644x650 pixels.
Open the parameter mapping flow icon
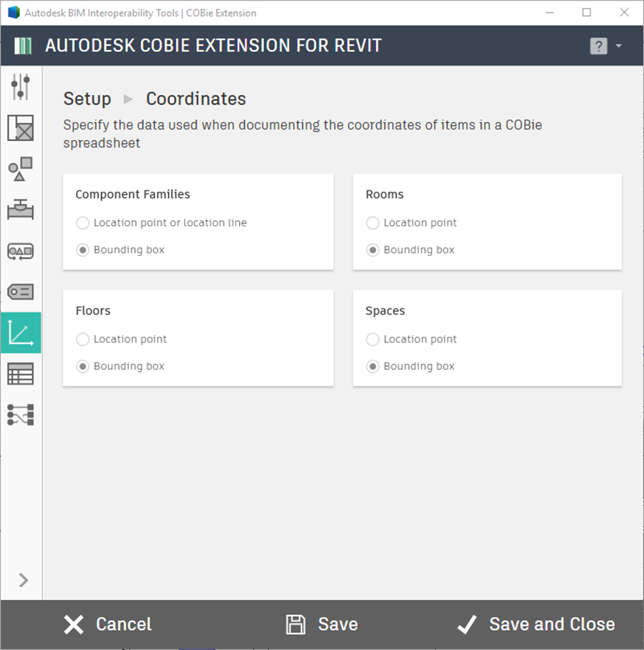[21, 414]
